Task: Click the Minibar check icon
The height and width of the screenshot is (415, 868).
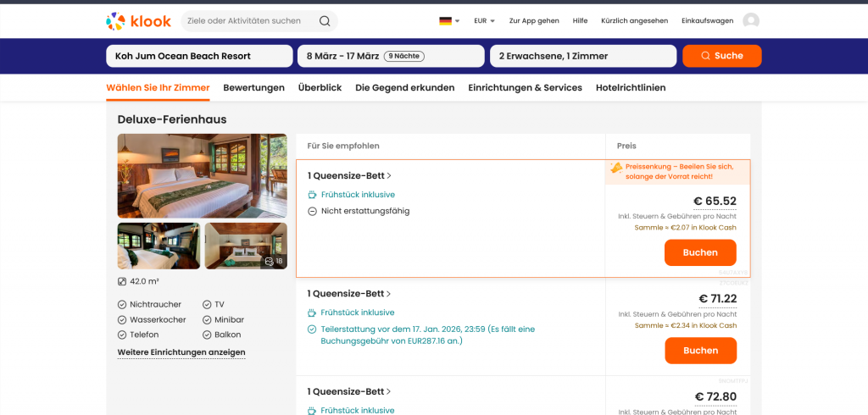Action: (x=208, y=319)
